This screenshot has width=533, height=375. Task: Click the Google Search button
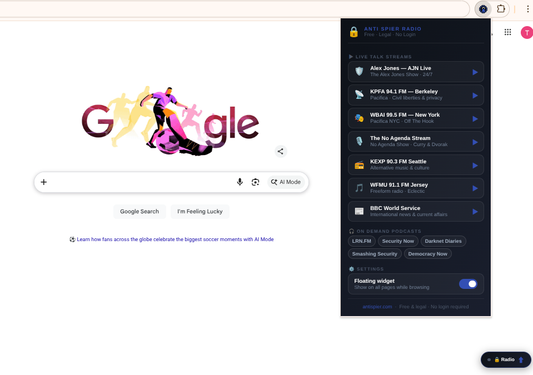pyautogui.click(x=139, y=211)
